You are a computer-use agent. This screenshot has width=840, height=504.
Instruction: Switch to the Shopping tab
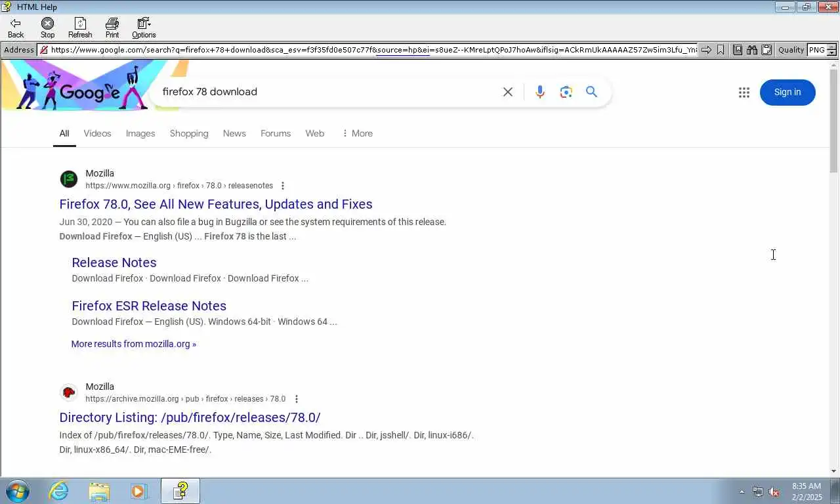pyautogui.click(x=189, y=134)
